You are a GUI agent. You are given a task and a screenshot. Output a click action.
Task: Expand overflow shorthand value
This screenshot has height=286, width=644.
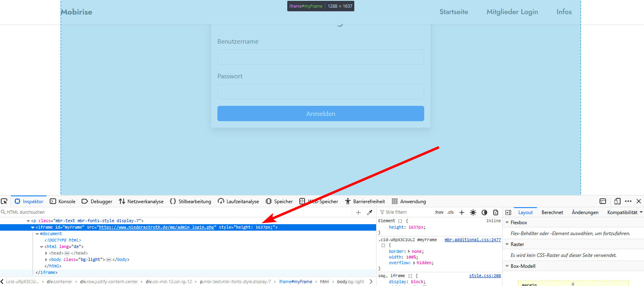414,263
